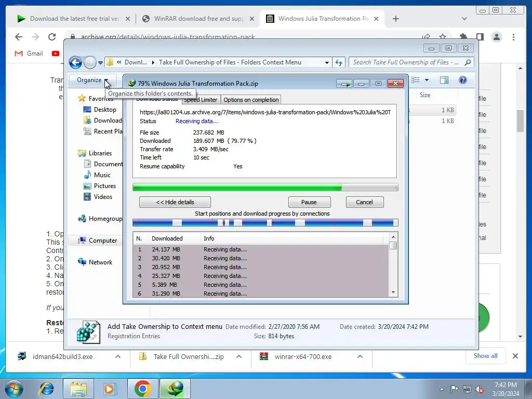Click Internet Download Manager taskbar icon
Image resolution: width=532 pixels, height=399 pixels.
pos(175,389)
